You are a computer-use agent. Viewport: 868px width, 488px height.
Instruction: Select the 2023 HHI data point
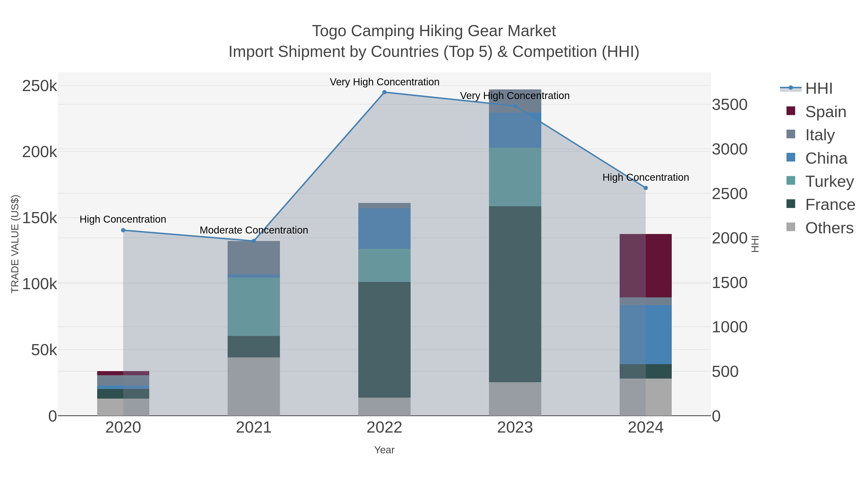click(x=515, y=106)
